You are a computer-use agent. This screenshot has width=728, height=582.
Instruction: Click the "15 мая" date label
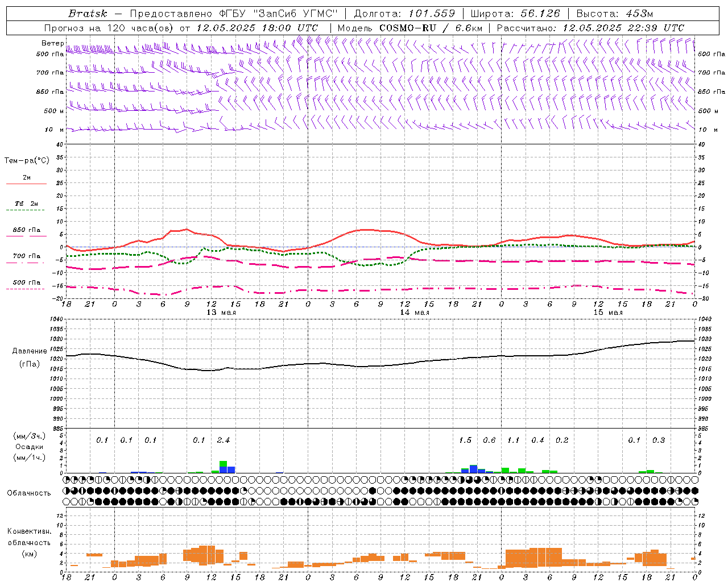click(608, 313)
